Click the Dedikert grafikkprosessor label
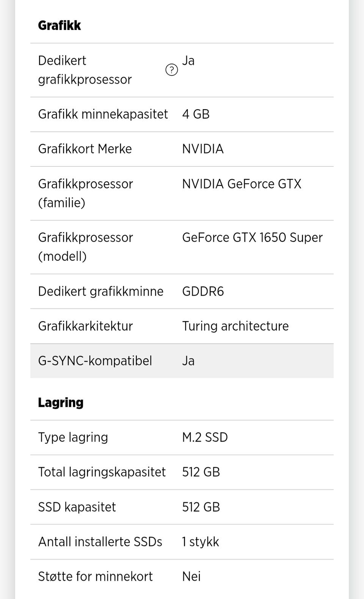The image size is (364, 599). (x=85, y=70)
